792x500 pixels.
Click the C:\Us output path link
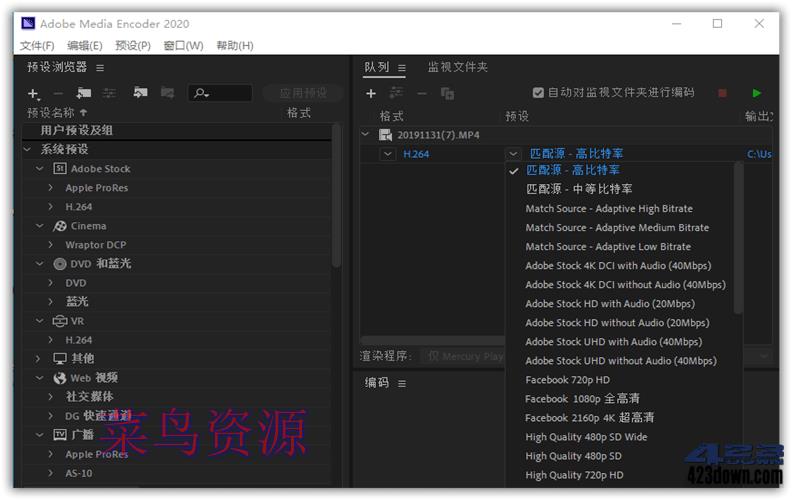pos(759,154)
